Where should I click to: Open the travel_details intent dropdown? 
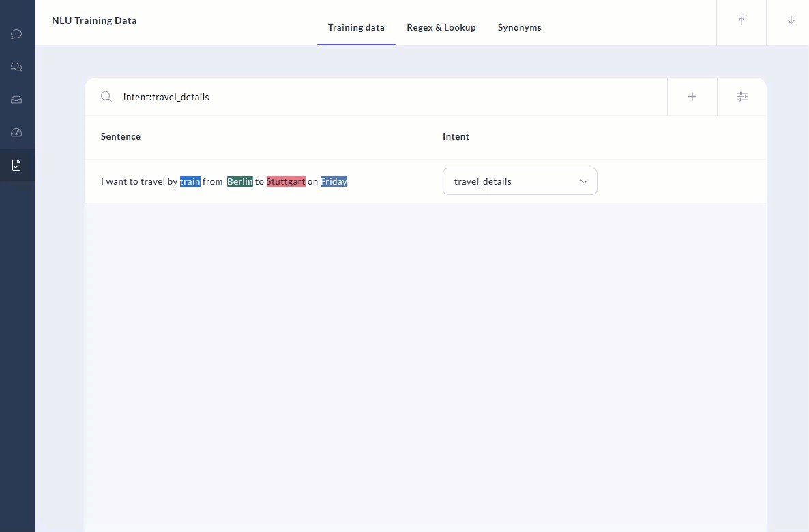pos(520,181)
